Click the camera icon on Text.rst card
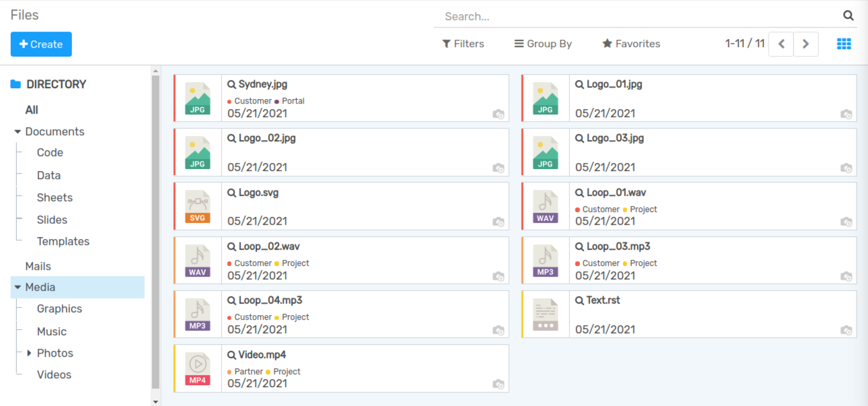 tap(846, 330)
